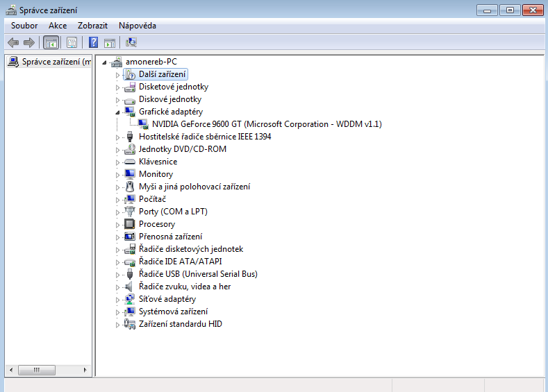Click the Porty (COM a LPT) icon
Screen dimensions: 548x392
tap(130, 211)
